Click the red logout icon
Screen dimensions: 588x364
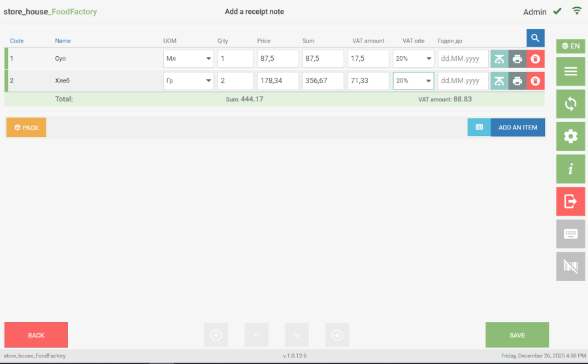point(570,201)
